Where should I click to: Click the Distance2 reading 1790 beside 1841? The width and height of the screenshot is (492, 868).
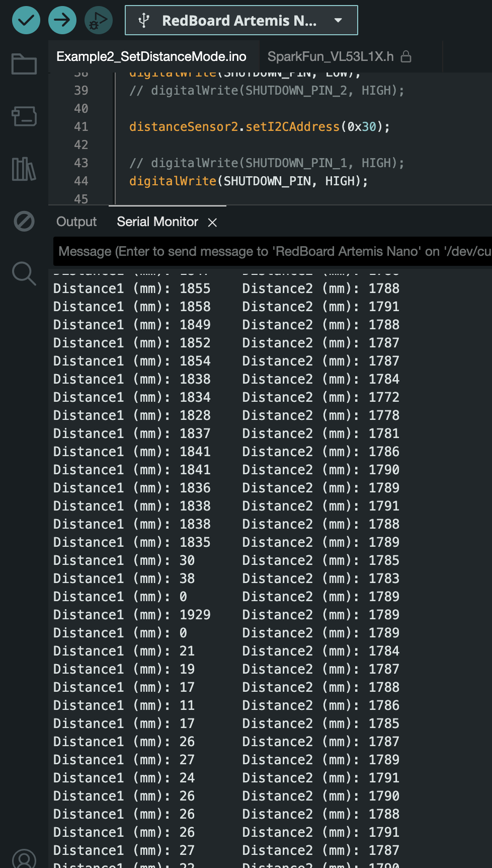(384, 470)
